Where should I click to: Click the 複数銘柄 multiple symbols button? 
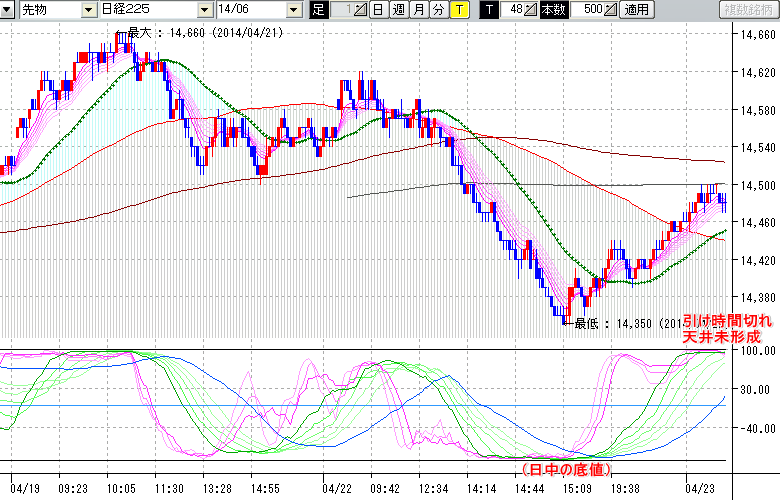748,10
